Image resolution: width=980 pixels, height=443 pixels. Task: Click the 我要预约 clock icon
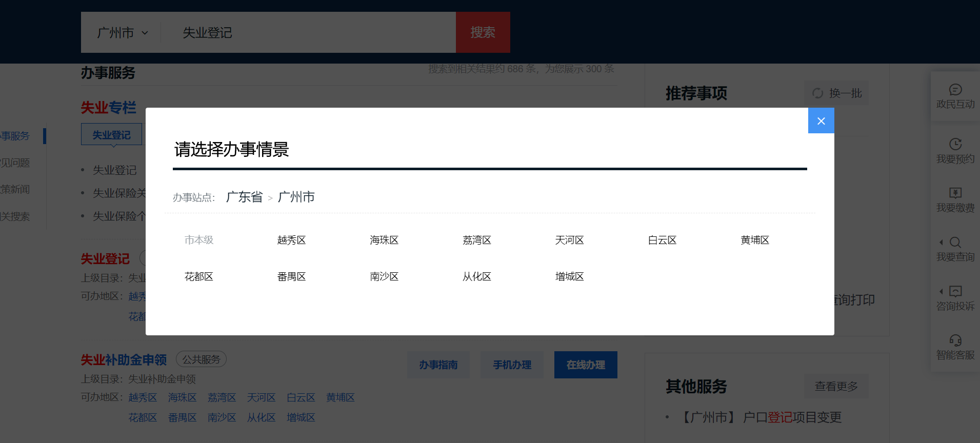[955, 144]
